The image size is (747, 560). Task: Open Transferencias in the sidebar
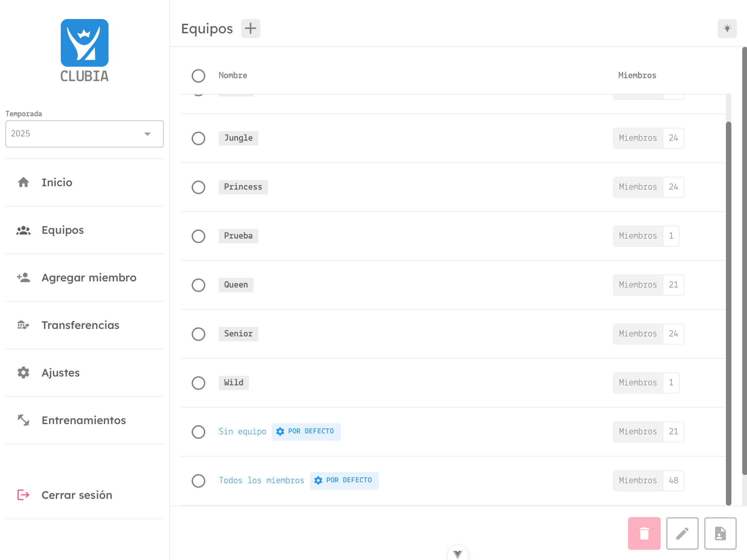coord(80,325)
